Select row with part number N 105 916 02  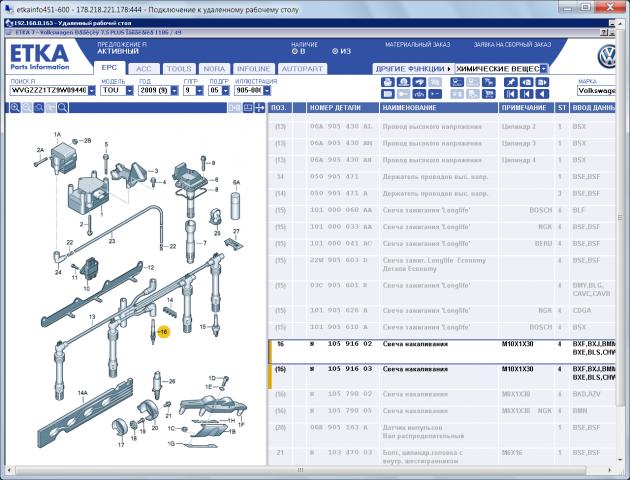coord(442,352)
